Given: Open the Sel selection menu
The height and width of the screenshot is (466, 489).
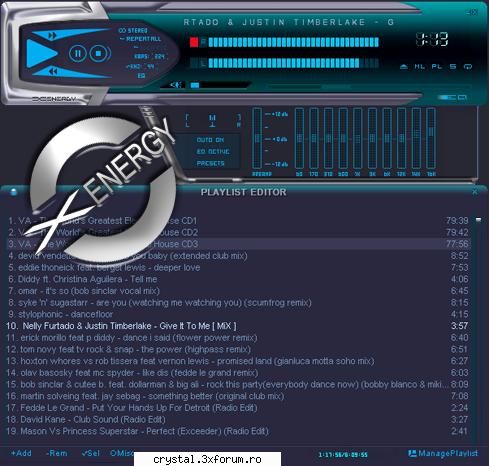Looking at the screenshot, I should tap(91, 453).
